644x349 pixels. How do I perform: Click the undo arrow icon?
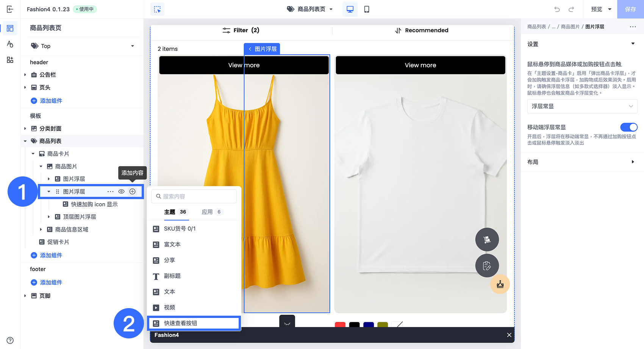(x=557, y=9)
